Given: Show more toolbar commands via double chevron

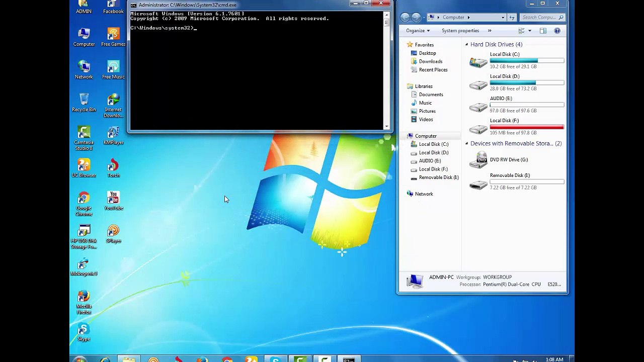Looking at the screenshot, I should point(489,31).
